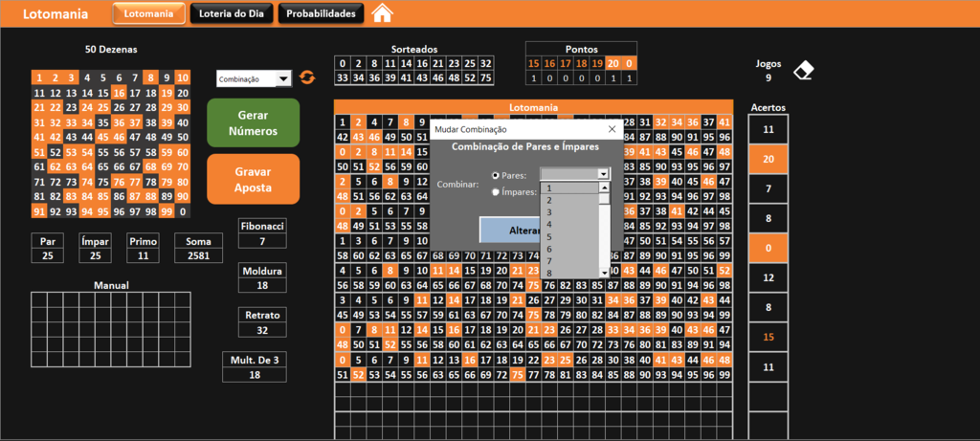Click the Soma value 2581
980x441 pixels.
(x=199, y=254)
